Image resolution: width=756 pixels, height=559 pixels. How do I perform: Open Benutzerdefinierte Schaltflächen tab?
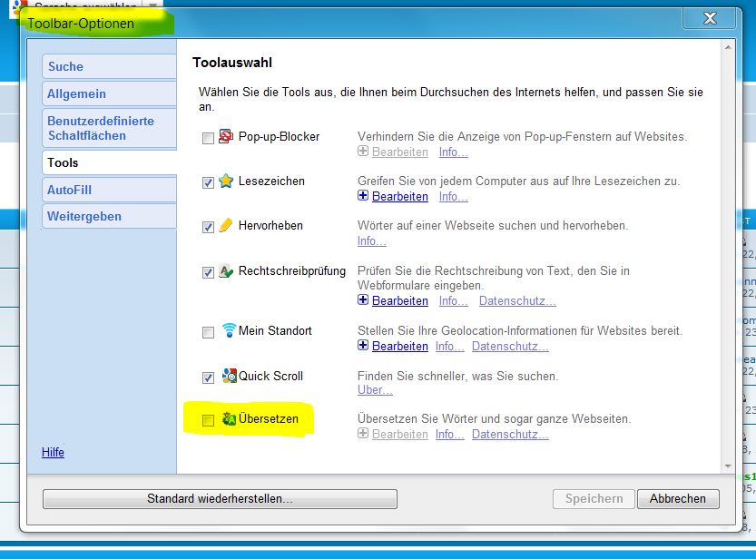[110, 128]
